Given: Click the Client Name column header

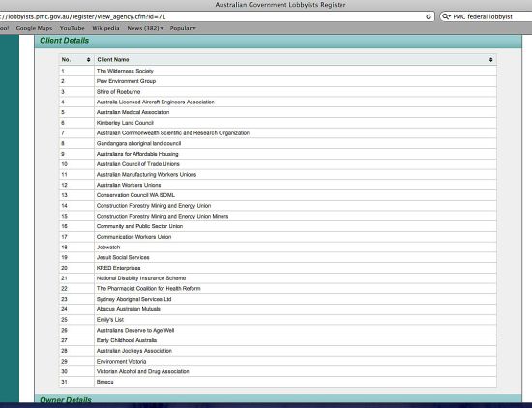Looking at the screenshot, I should 295,60.
